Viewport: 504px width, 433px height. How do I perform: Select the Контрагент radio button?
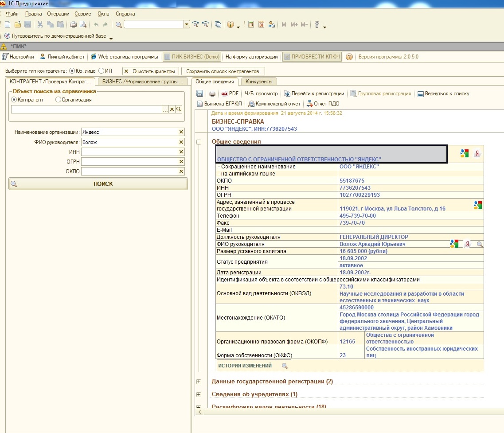tap(14, 100)
